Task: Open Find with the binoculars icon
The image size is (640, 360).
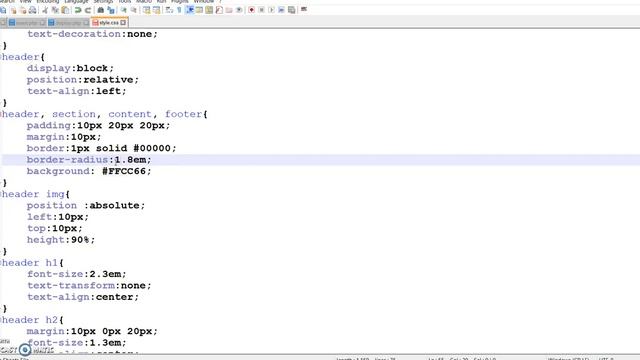Action: pyautogui.click(x=100, y=10)
